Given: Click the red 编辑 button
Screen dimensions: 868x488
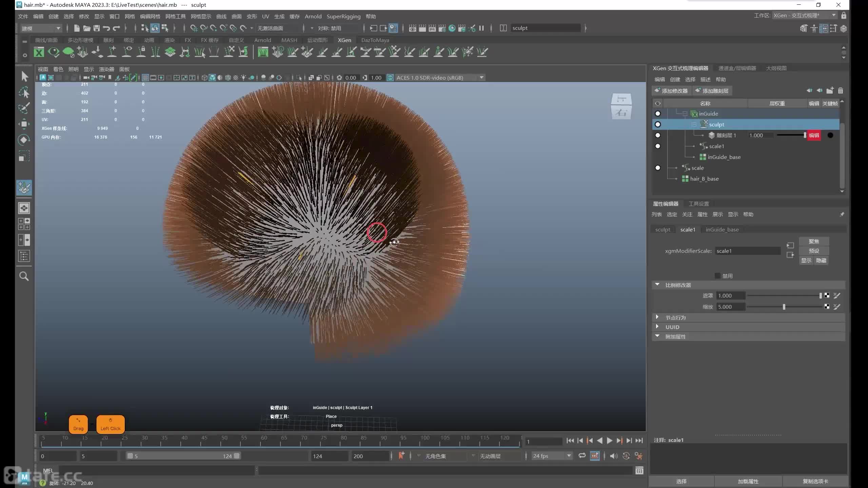Looking at the screenshot, I should click(814, 135).
